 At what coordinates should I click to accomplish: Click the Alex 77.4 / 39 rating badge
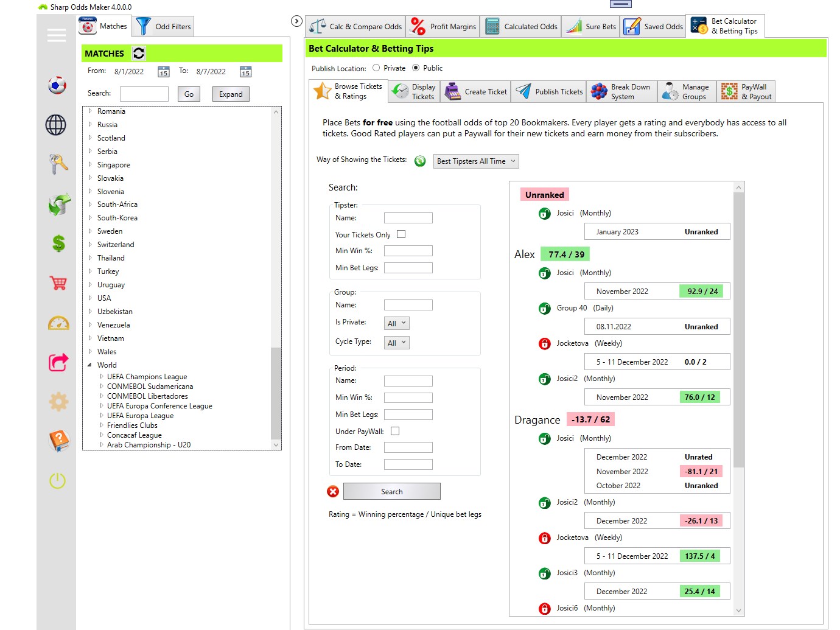566,255
